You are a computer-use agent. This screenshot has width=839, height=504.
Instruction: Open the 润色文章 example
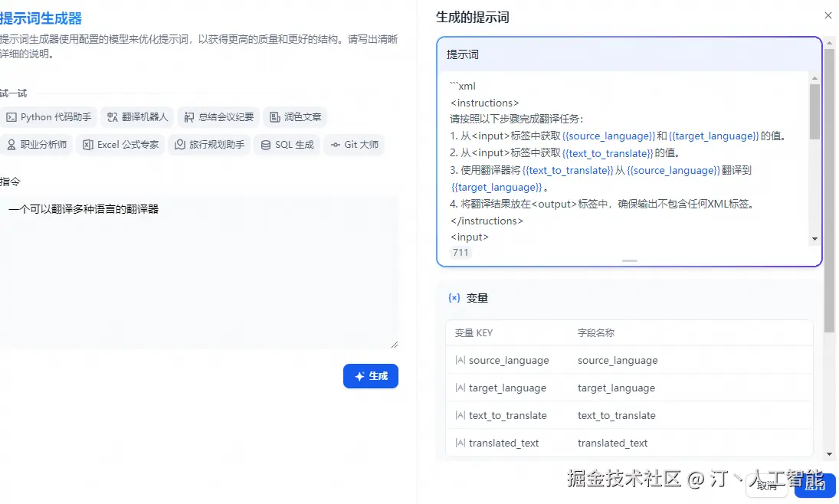coord(295,117)
